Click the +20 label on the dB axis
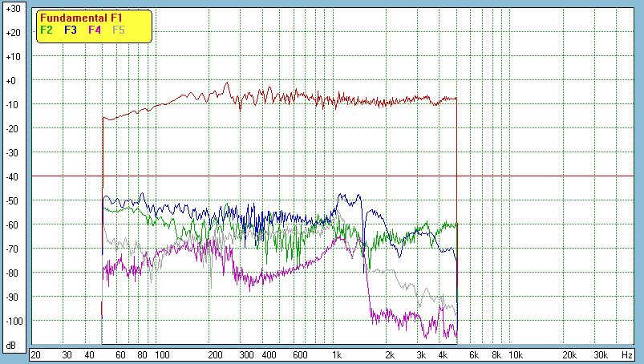Viewport: 644px width, 364px height. pos(12,33)
